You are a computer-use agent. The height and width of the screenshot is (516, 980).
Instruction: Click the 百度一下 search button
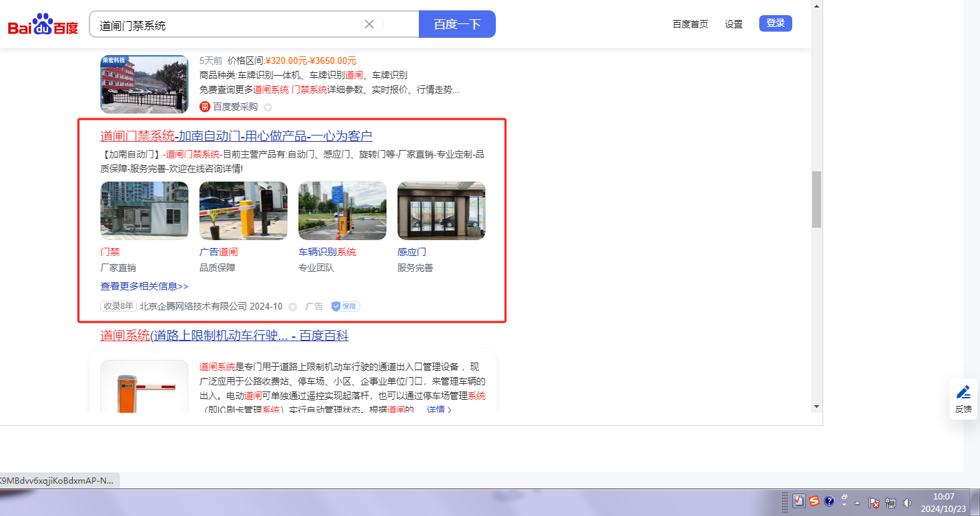click(457, 24)
